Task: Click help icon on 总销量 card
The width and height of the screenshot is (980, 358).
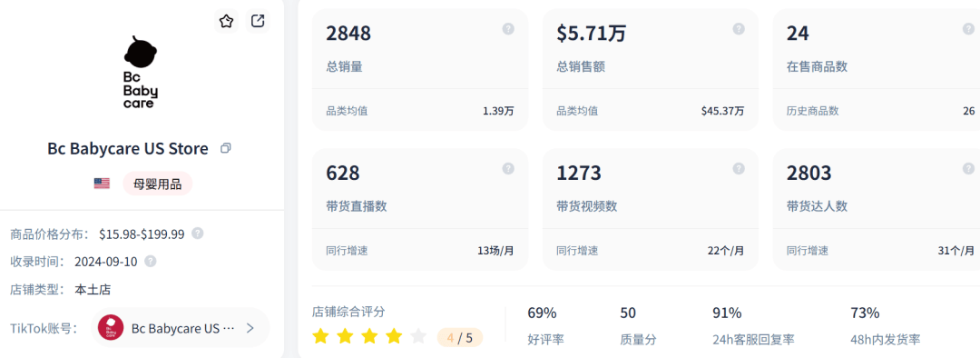Action: pyautogui.click(x=508, y=29)
